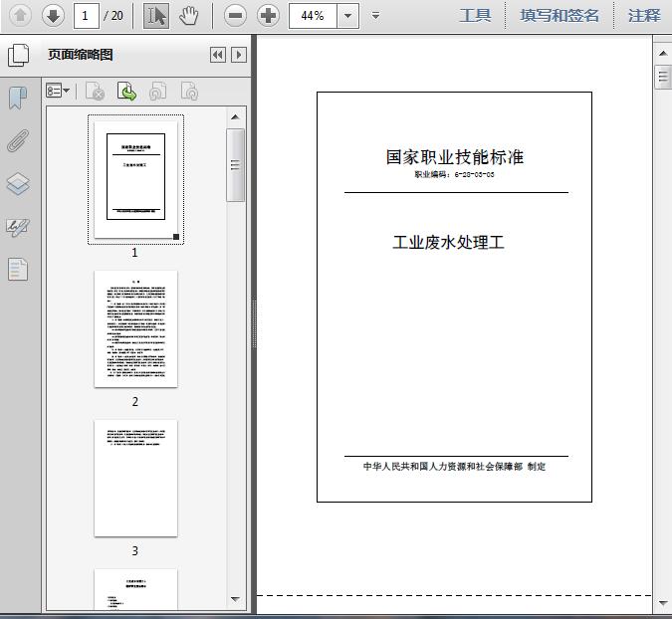
Task: Expand the toolbar extra options arrow
Action: click(x=376, y=16)
